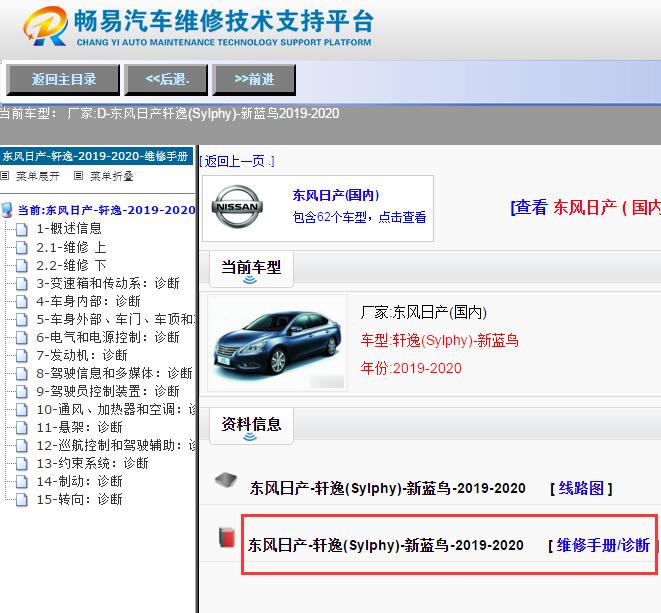The height and width of the screenshot is (613, 661).
Task: Click the title text in the 维修手册/诊断 row
Action: click(386, 545)
